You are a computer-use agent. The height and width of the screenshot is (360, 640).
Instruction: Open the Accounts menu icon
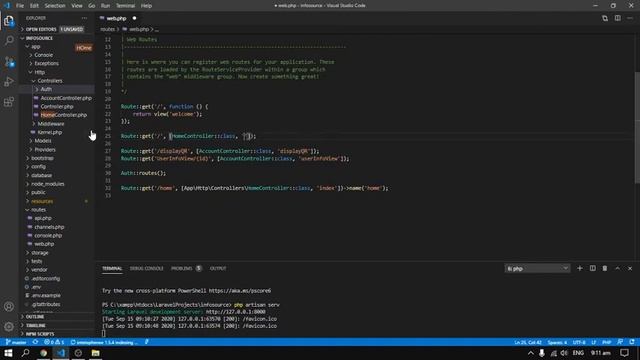pyautogui.click(x=9, y=307)
